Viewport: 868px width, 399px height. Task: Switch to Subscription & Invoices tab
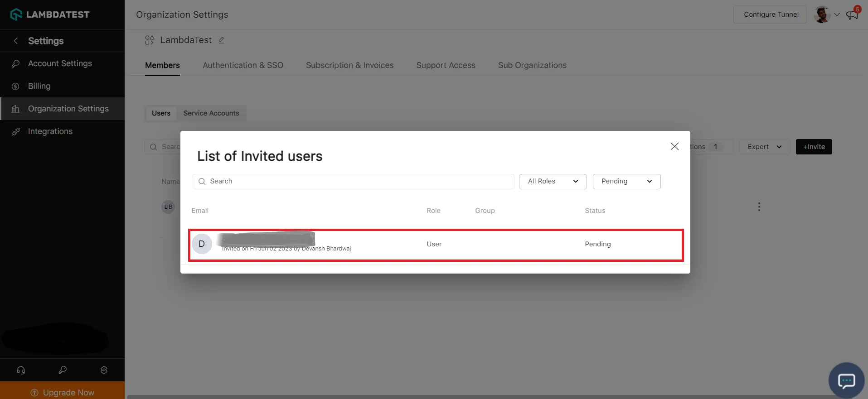[x=349, y=65]
